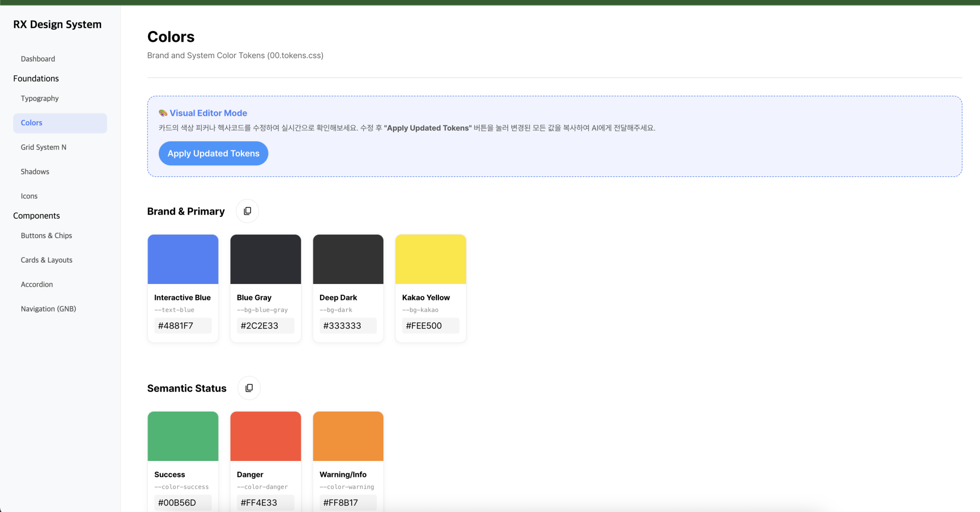Open Navigation (GNB) in the sidebar
The width and height of the screenshot is (980, 512).
tap(48, 309)
